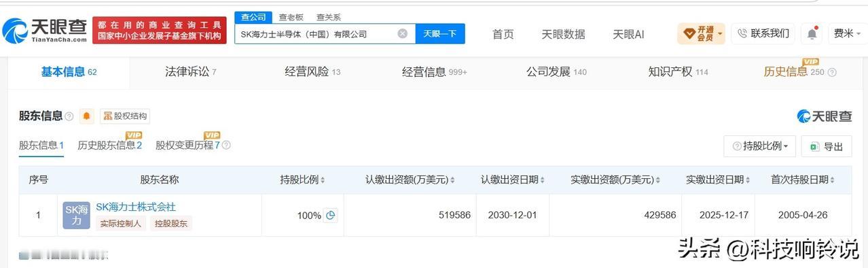
Task: Switch to the 基本信息 tab
Action: pos(69,72)
